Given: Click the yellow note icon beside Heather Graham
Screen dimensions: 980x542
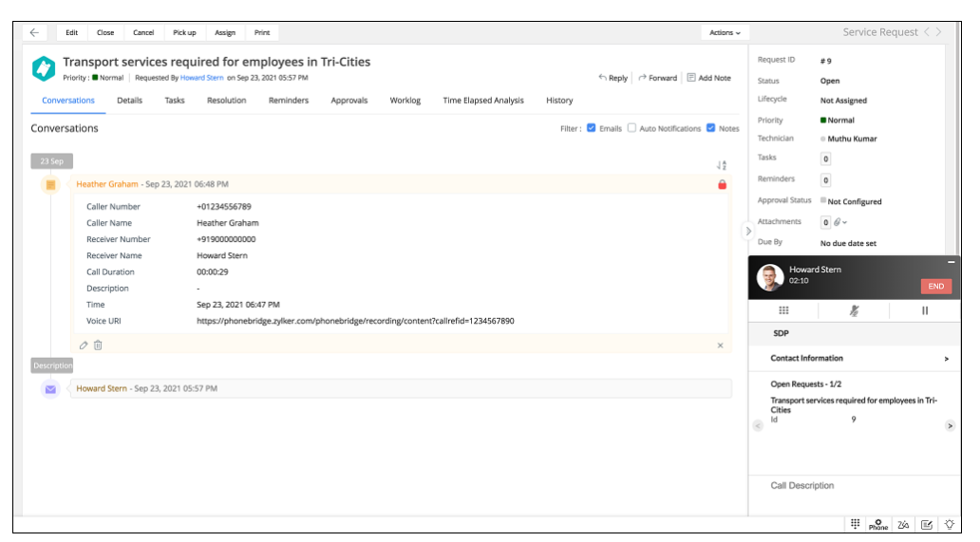Looking at the screenshot, I should click(x=50, y=185).
